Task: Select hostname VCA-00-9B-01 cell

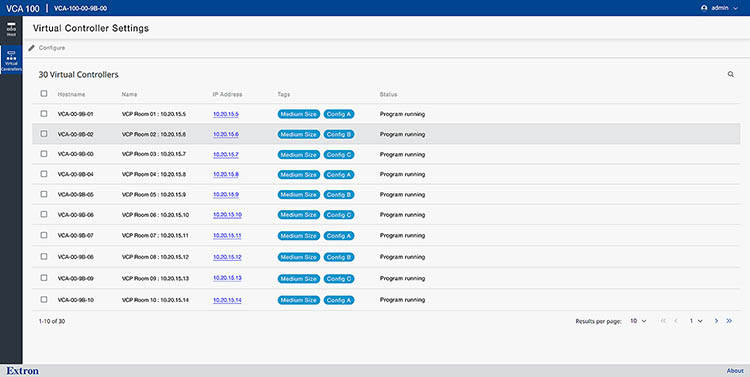Action: [x=76, y=114]
